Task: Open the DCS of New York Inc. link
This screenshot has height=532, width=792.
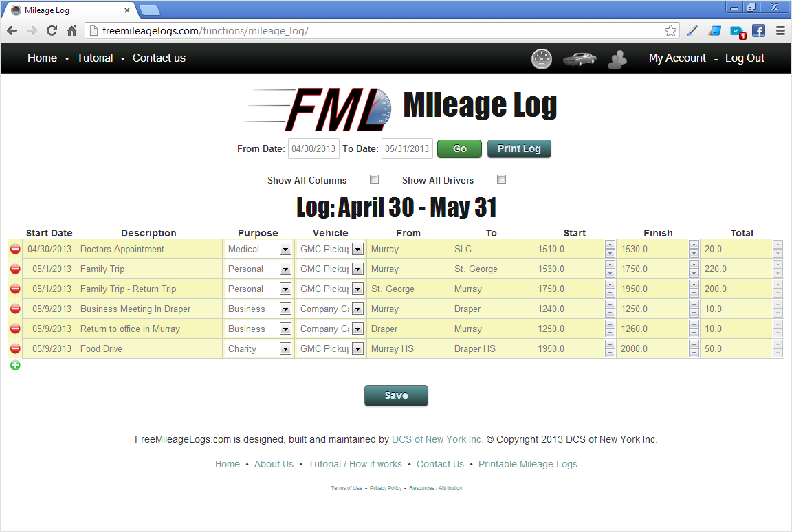Action: [437, 439]
